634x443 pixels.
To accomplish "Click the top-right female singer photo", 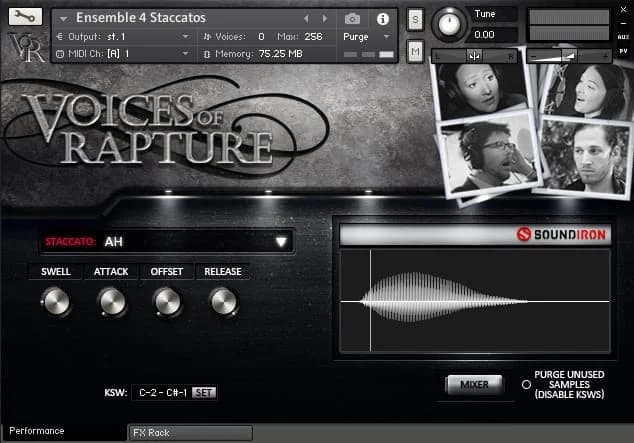I will coord(587,90).
